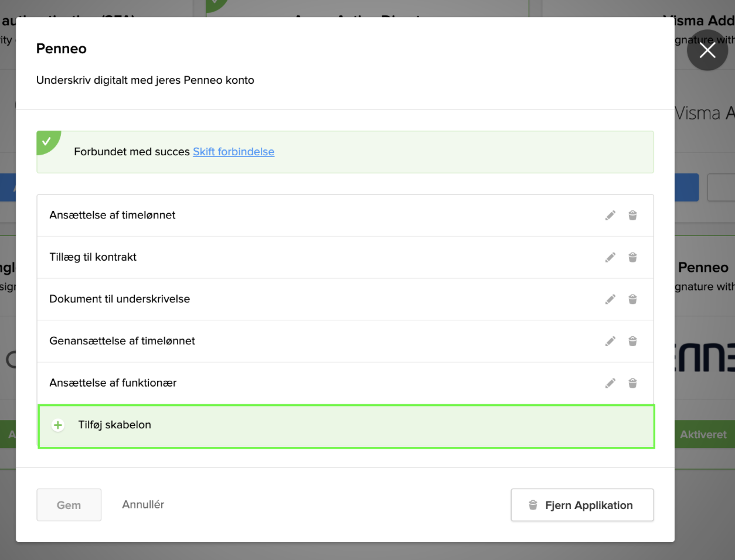
Task: Delete 'Dokument til underskrivelse' template
Action: [x=632, y=299]
